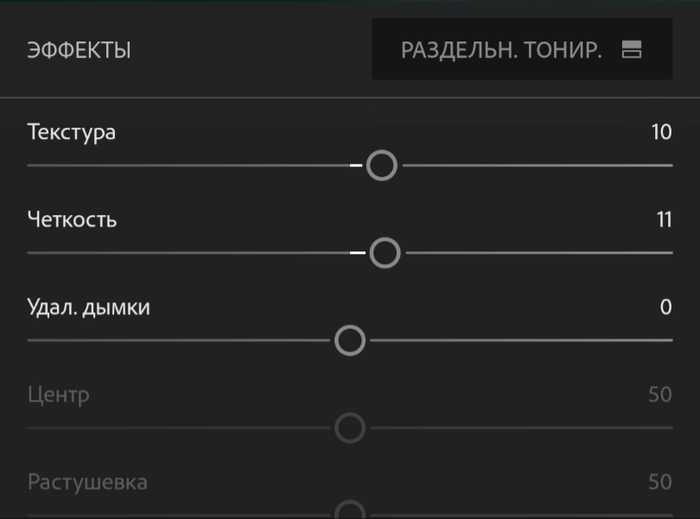Click the Центр value 50
Image resolution: width=700 pixels, height=519 pixels.
click(660, 395)
